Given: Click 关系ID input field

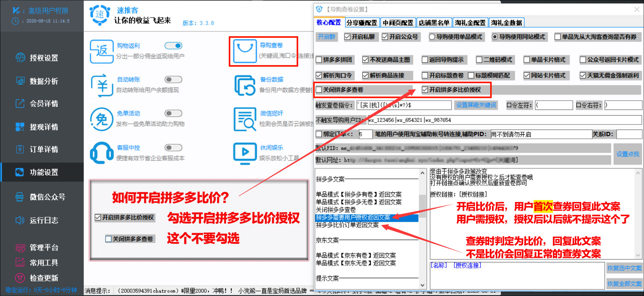Looking at the screenshot, I should pyautogui.click(x=629, y=134).
